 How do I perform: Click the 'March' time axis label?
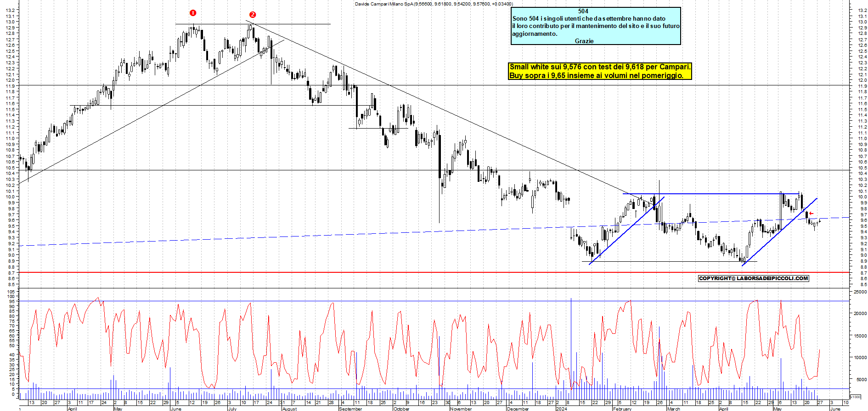point(674,409)
